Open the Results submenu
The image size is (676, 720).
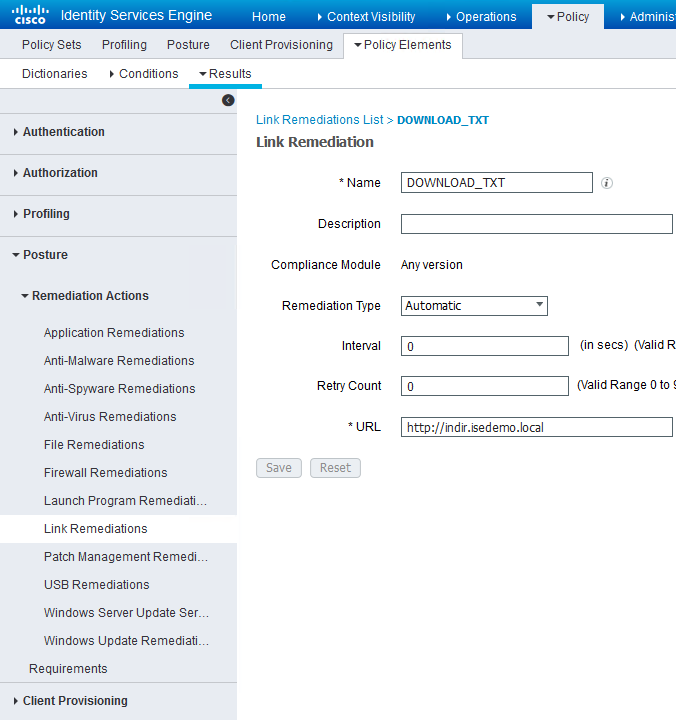(225, 73)
